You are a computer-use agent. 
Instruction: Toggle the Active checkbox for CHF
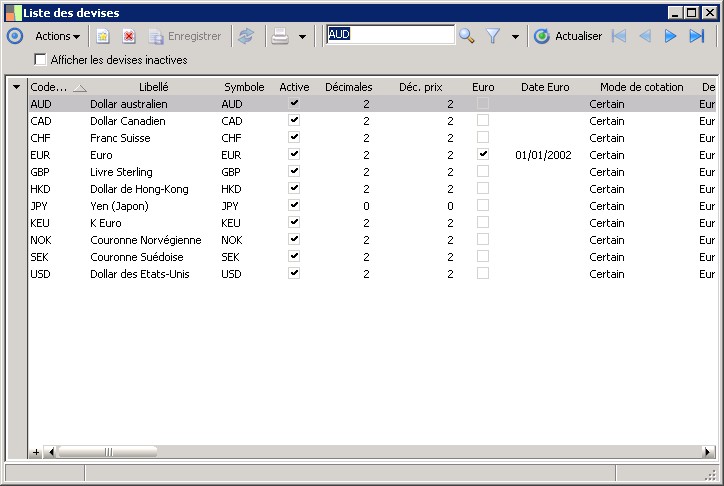pos(294,138)
